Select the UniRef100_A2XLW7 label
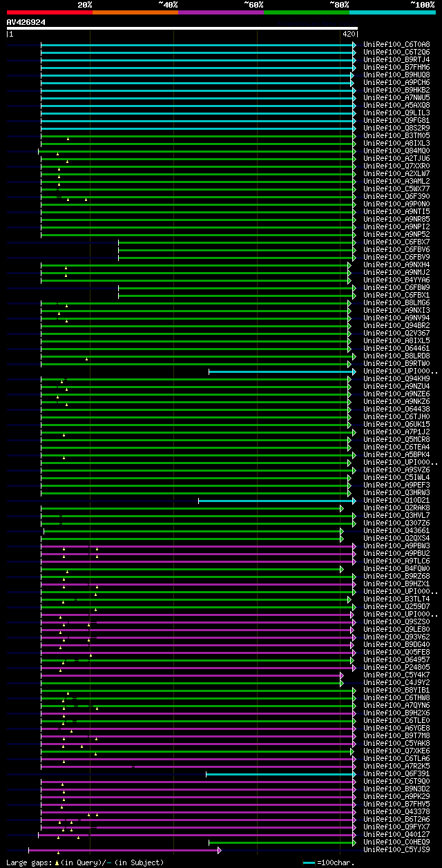 (x=396, y=173)
